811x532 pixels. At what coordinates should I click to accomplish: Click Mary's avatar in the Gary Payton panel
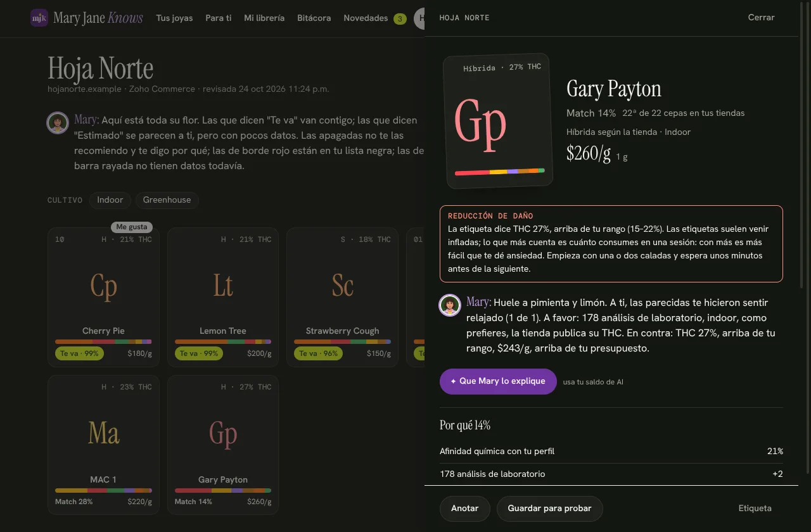(450, 305)
